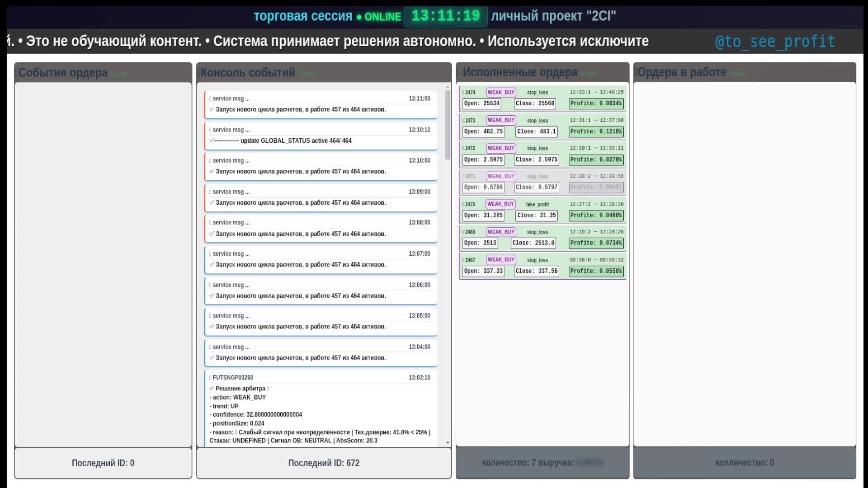Select the Ордера в работе panel header
The image size is (868, 488).
pos(682,72)
